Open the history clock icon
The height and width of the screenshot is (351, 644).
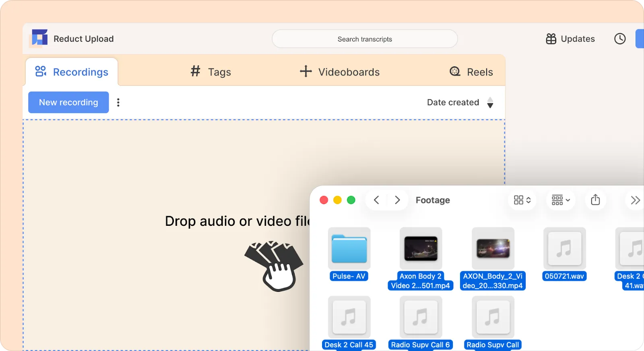click(x=620, y=39)
